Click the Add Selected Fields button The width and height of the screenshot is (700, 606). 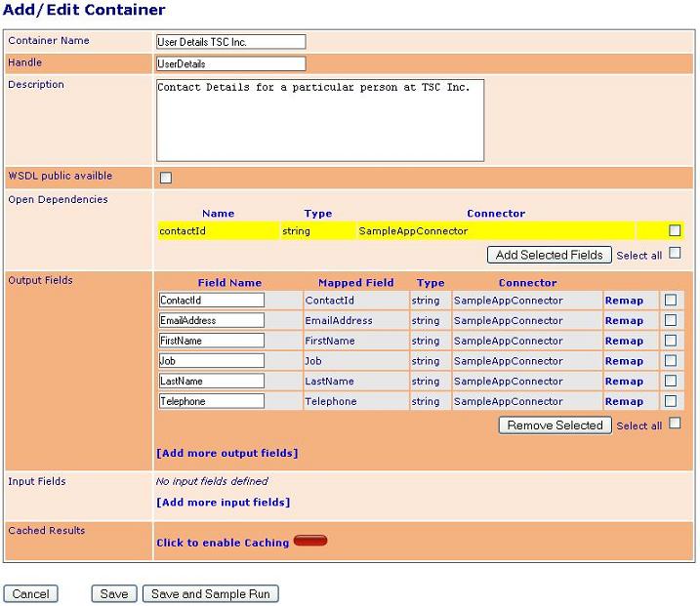click(x=549, y=255)
